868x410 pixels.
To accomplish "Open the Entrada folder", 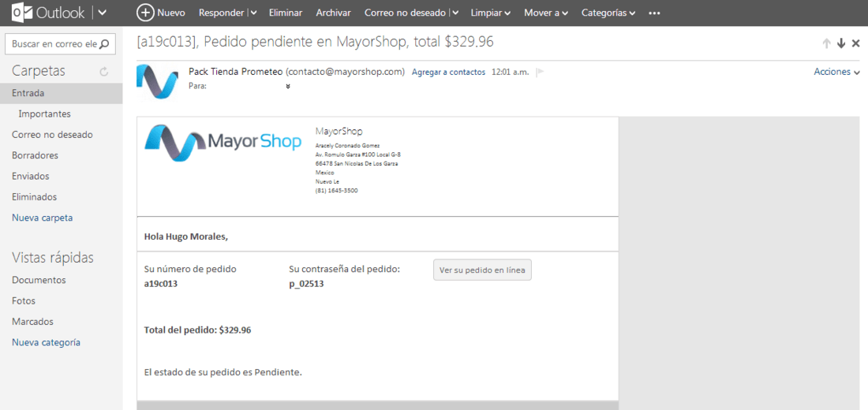I will [x=61, y=94].
